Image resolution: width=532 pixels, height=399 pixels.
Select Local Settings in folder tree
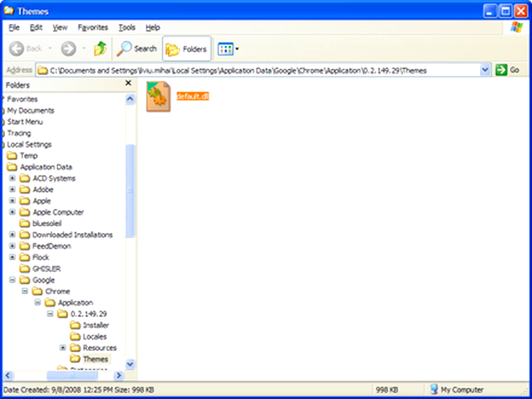tap(29, 145)
